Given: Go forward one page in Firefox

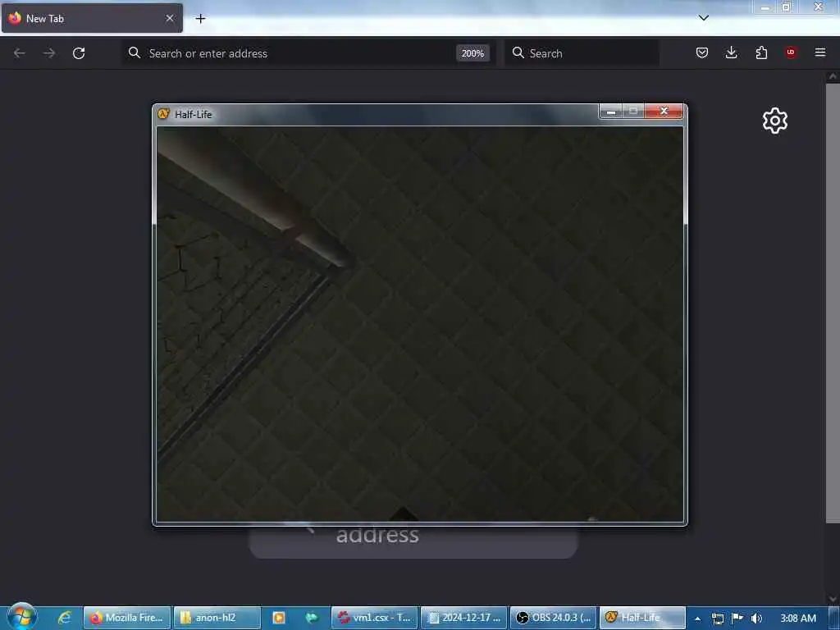Looking at the screenshot, I should pyautogui.click(x=48, y=53).
